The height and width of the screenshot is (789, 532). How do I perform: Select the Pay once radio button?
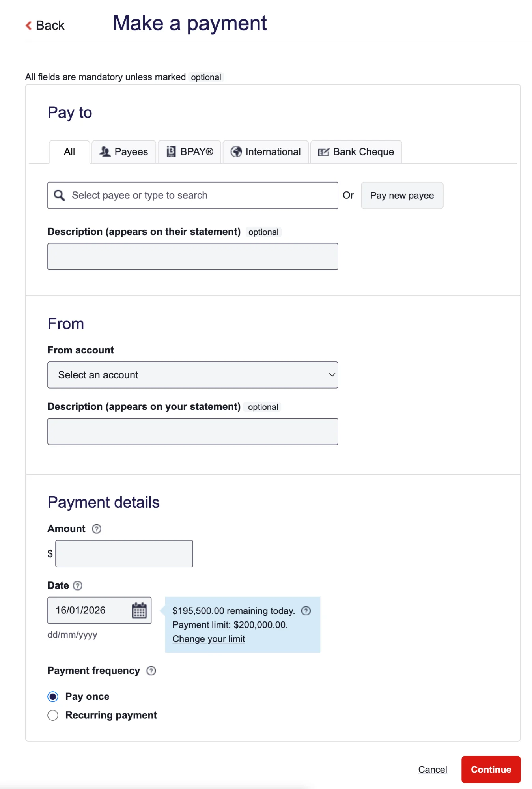[x=52, y=696]
